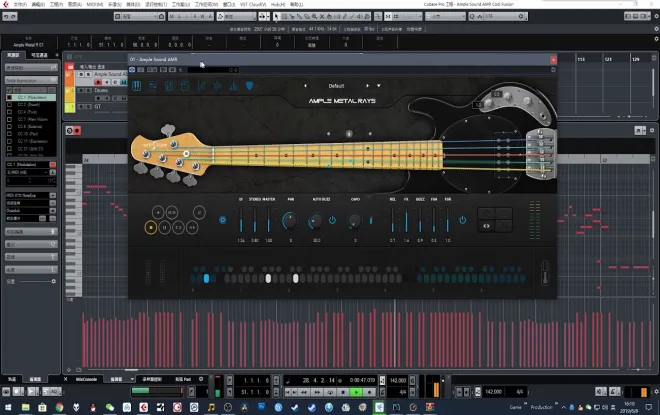
Task: Select the Zoom magnifier tool in toolbar
Action: click(x=314, y=16)
